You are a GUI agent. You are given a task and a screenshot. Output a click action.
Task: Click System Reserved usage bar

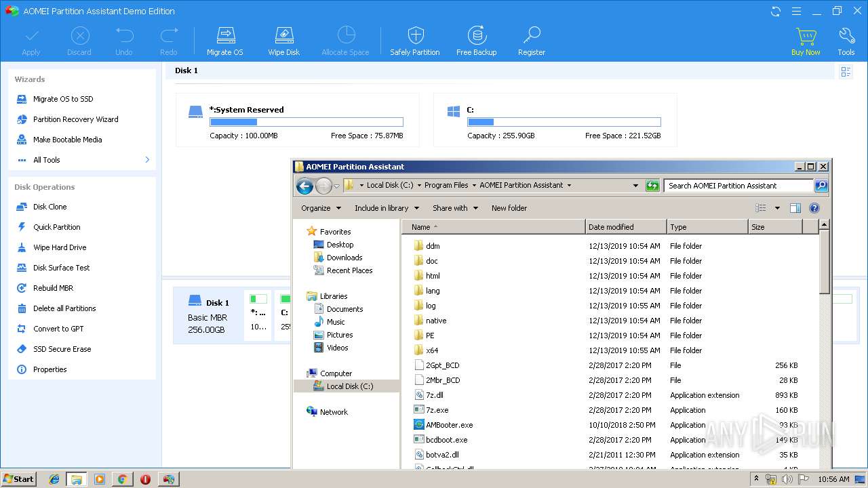(x=307, y=122)
